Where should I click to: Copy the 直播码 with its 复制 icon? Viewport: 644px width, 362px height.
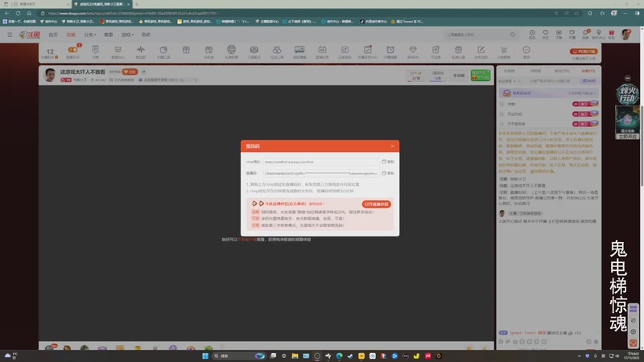(388, 173)
